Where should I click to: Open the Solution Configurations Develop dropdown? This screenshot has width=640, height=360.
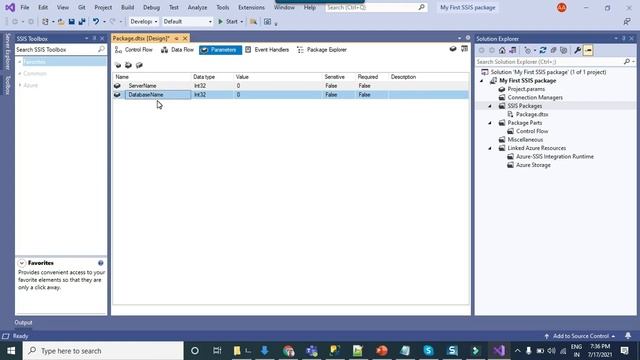click(143, 22)
